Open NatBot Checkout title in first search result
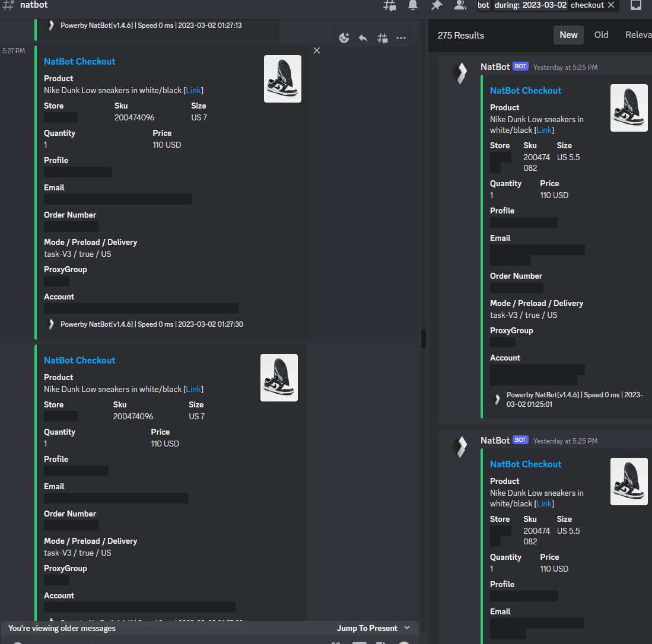The height and width of the screenshot is (644, 652). (x=526, y=91)
